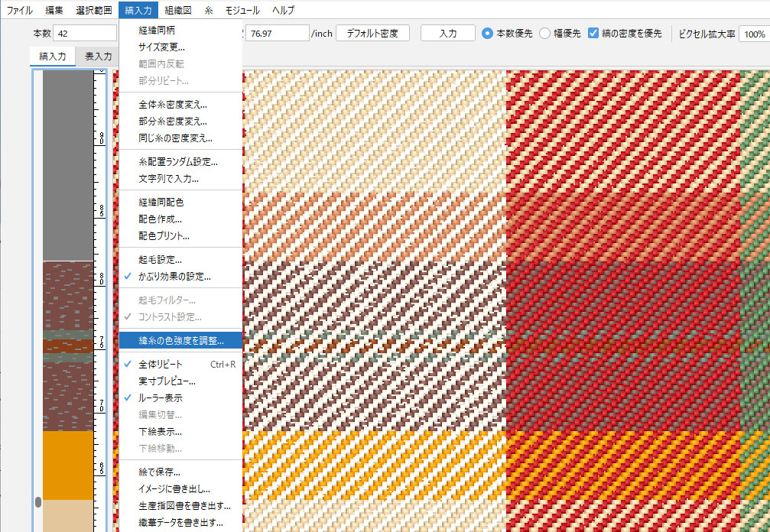Open 糸配置ランダム設定 from the menu
770x532 pixels.
[x=177, y=162]
